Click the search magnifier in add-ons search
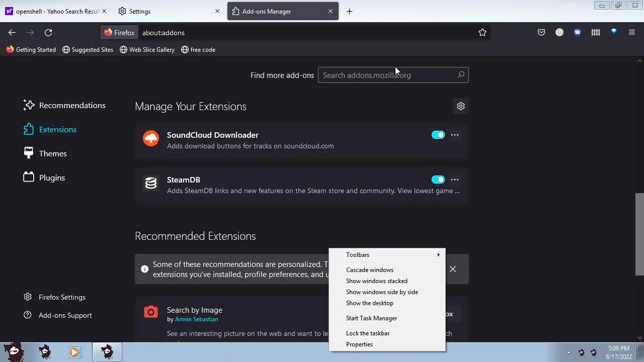Viewport: 644px width, 362px height. click(x=461, y=75)
